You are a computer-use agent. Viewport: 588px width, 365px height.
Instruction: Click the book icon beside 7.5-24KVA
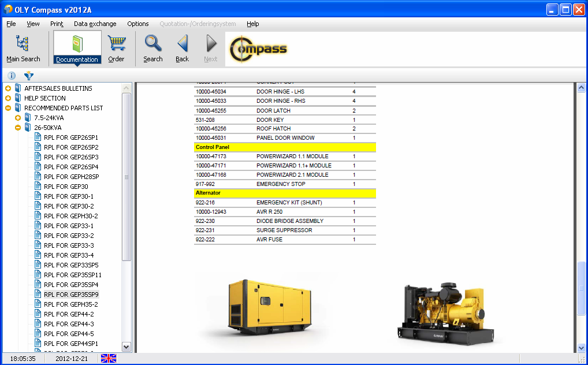pyautogui.click(x=28, y=117)
